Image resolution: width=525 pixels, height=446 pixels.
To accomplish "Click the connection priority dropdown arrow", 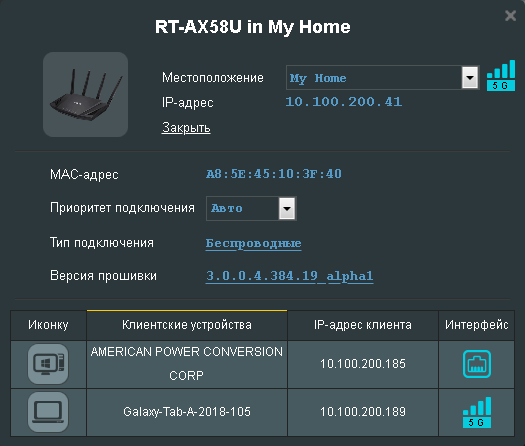I will (287, 208).
